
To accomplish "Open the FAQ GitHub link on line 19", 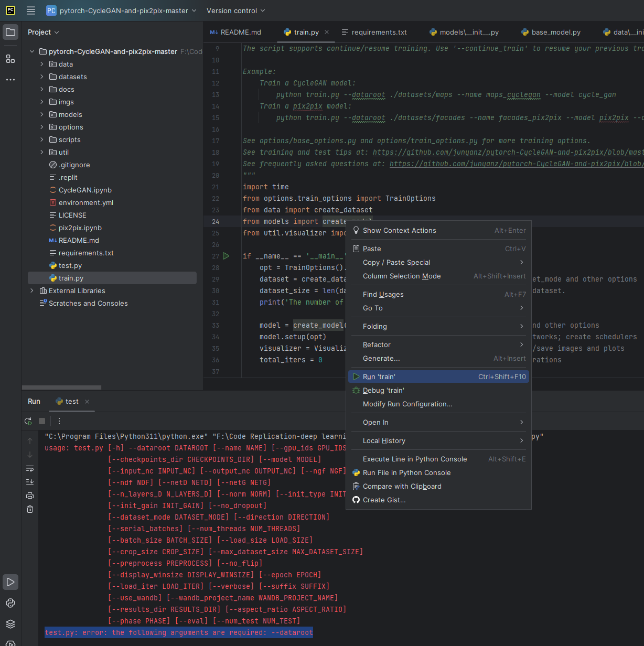I will (517, 164).
